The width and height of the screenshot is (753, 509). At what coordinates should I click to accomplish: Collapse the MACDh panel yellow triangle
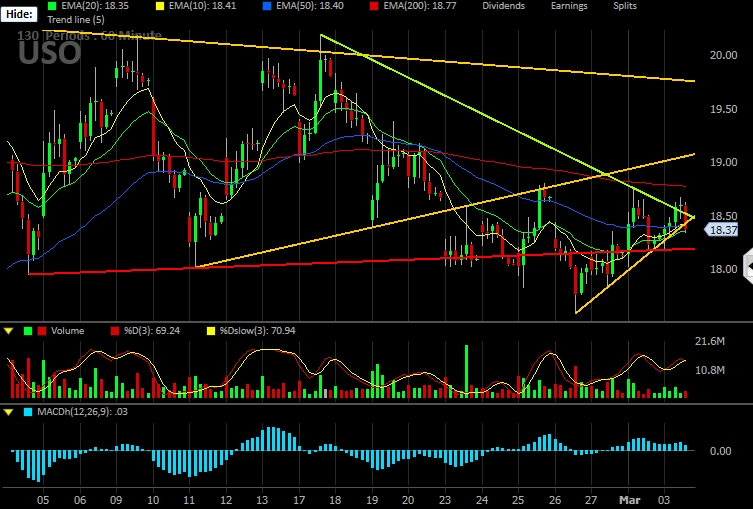[x=8, y=412]
